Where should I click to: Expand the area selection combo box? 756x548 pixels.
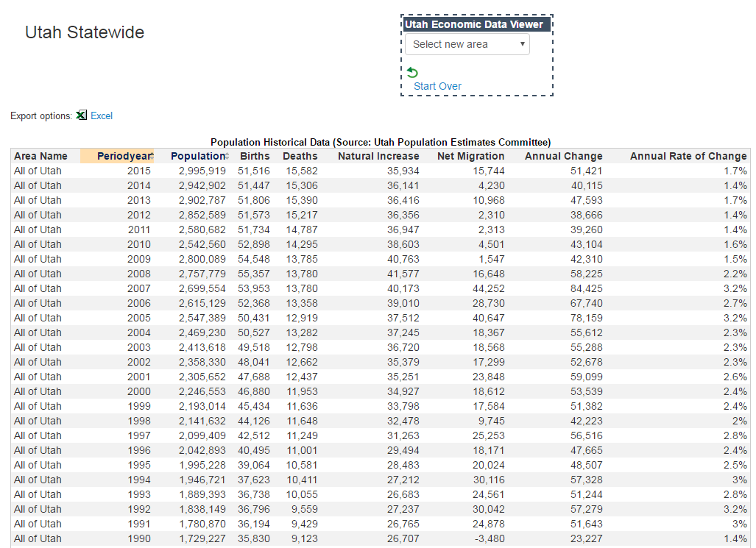pos(467,44)
